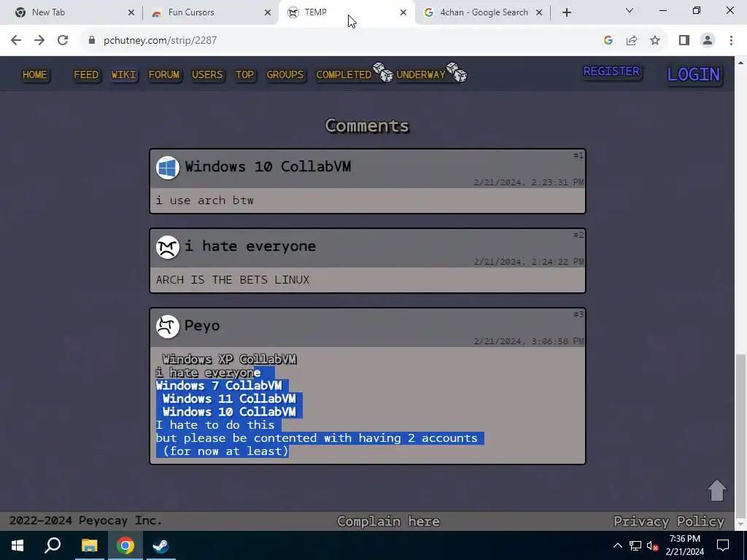The height and width of the screenshot is (560, 747).
Task: Open Steam from taskbar
Action: click(160, 545)
